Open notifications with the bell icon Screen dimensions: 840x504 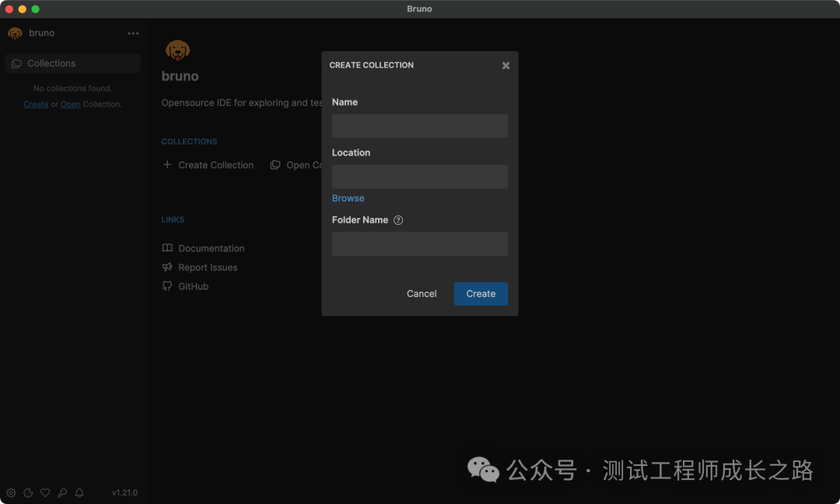click(79, 493)
